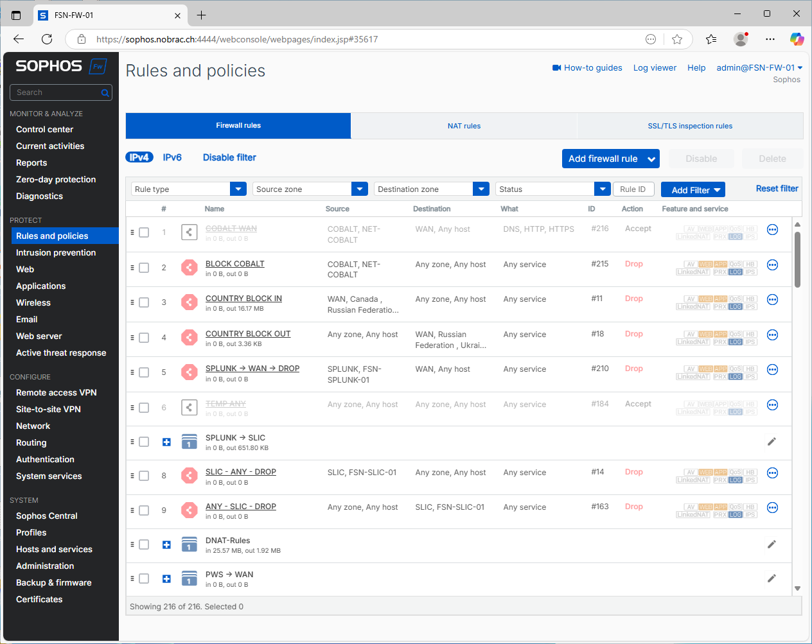Expand the SPLUNK → SLIC rule group
Image resolution: width=812 pixels, height=644 pixels.
click(166, 442)
